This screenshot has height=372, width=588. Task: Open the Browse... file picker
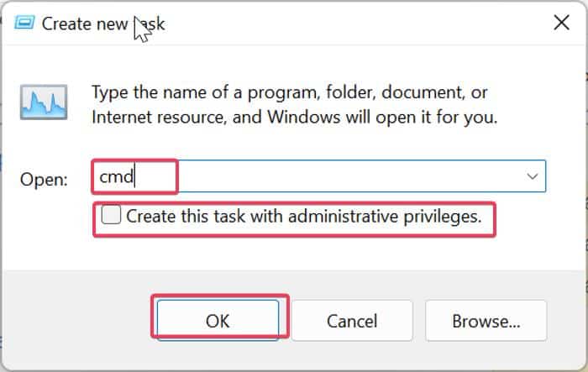[486, 320]
